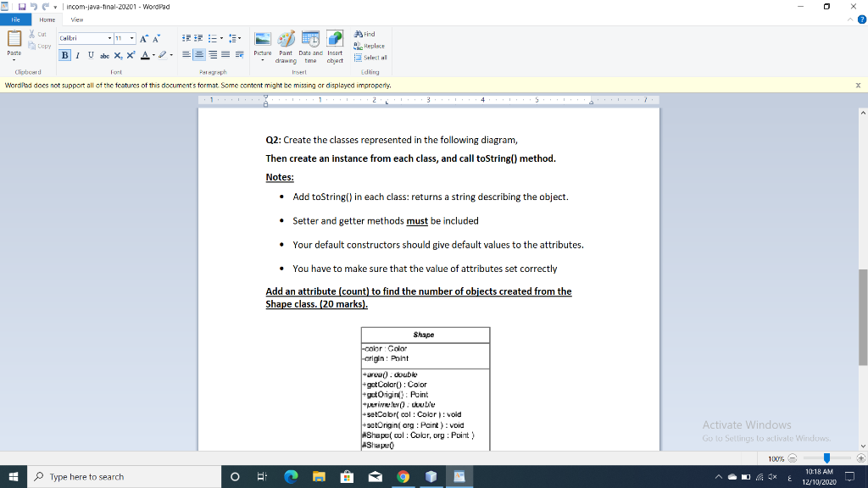Click the Replace button
This screenshot has height=488, width=868.
(370, 46)
